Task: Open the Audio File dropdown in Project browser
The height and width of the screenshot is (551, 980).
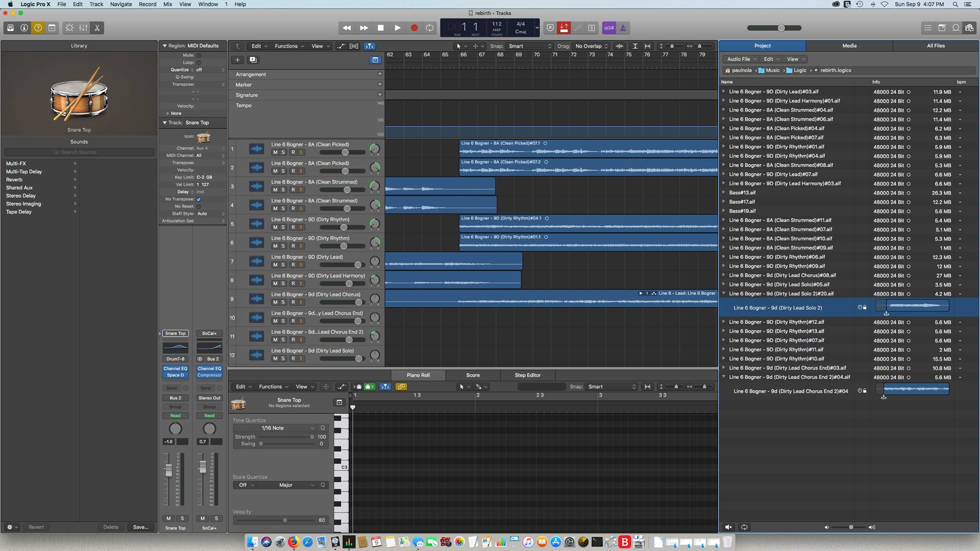Action: (741, 59)
